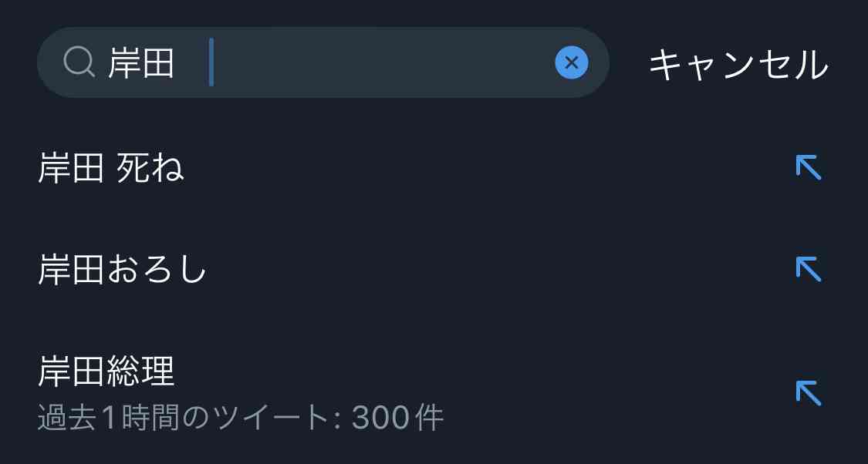Tap the diagonal arrow beside 岸田総理
Viewport: 868px width, 464px height.
click(809, 392)
